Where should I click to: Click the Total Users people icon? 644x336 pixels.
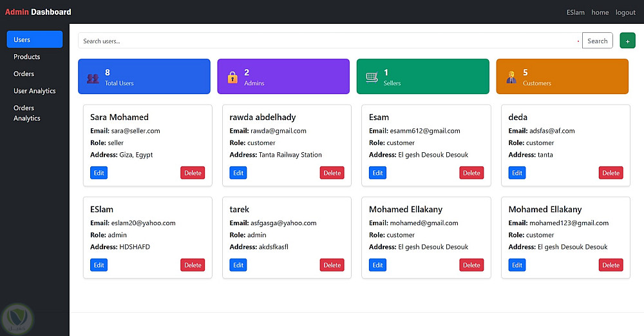pos(93,78)
